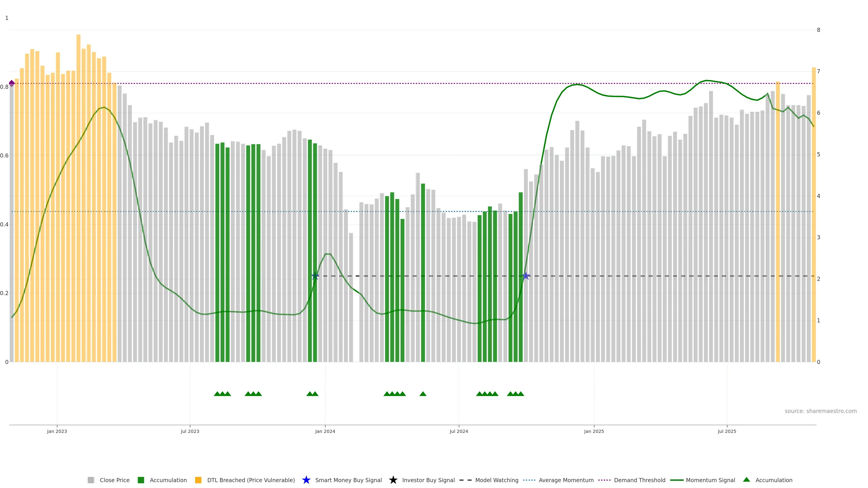
Task: Click the lone accumulation triangle before Jul 2024
Action: click(x=423, y=394)
